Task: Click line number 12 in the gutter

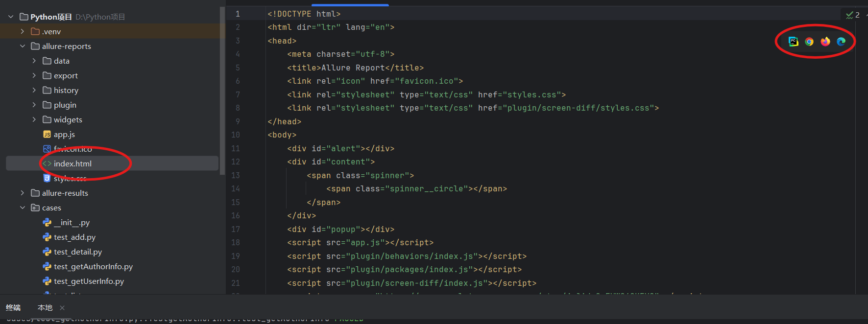Action: [x=236, y=162]
